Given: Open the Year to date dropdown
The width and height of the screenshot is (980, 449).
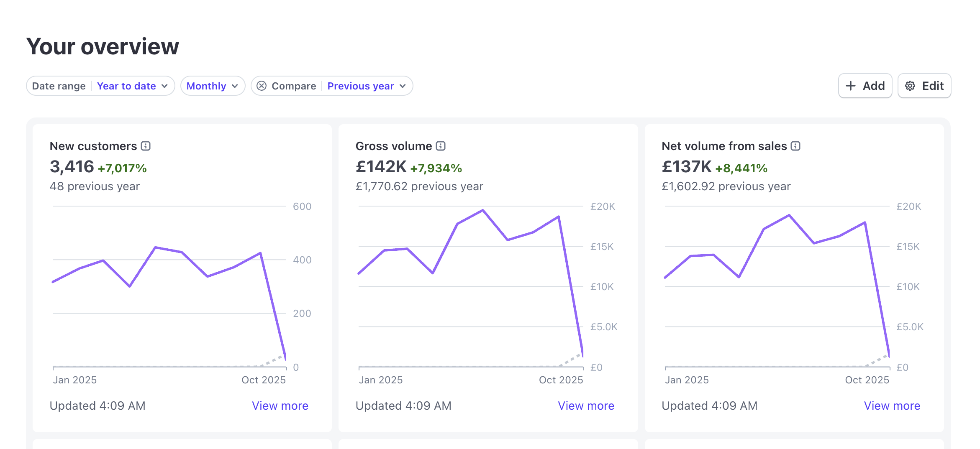Looking at the screenshot, I should click(x=132, y=86).
